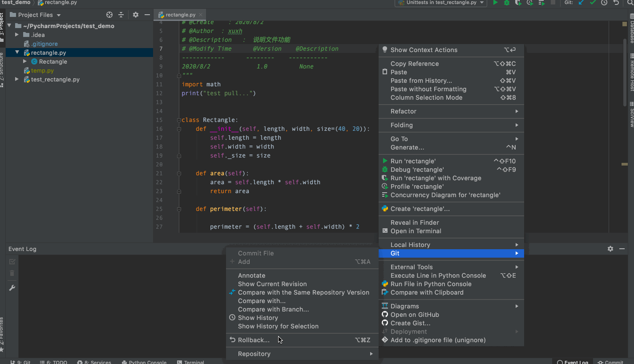Open the Repository submenu in the Git menu
The width and height of the screenshot is (634, 364).
point(302,354)
